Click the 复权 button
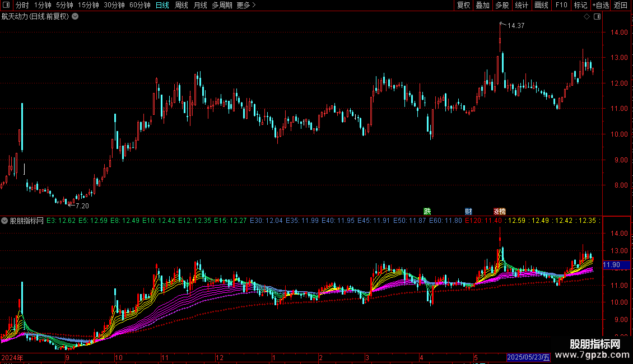 coord(463,5)
